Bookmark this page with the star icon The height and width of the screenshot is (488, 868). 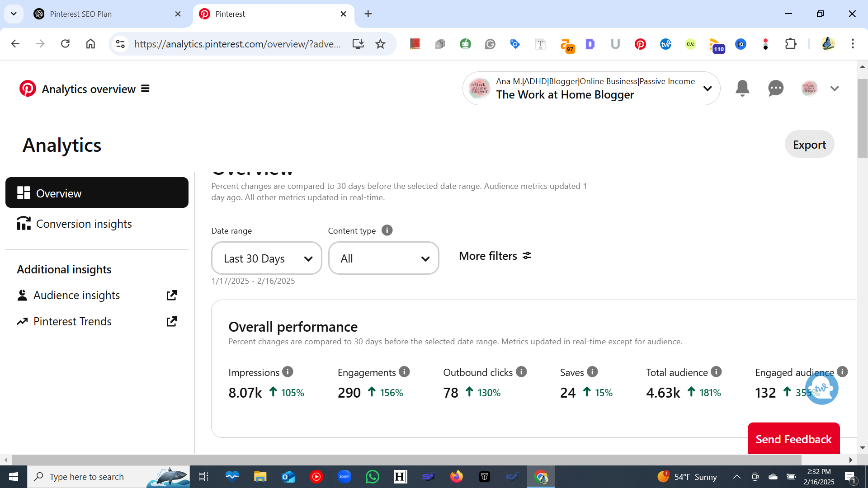(x=380, y=44)
